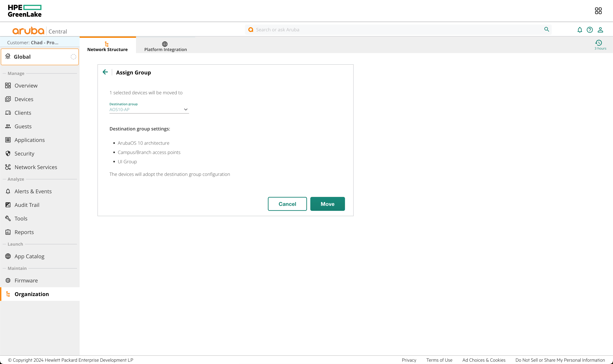Open Network Services
This screenshot has height=364, width=613.
(36, 167)
